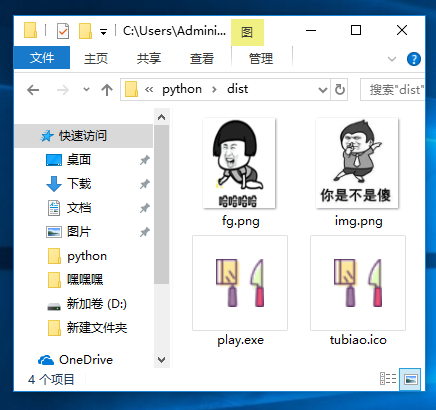Select the play.exe file icon

(x=240, y=283)
